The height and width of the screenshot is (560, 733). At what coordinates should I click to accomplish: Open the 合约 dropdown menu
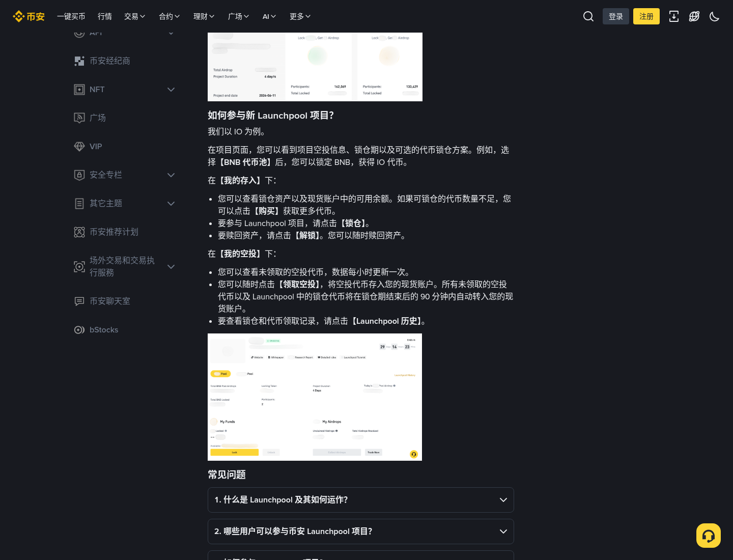(170, 16)
